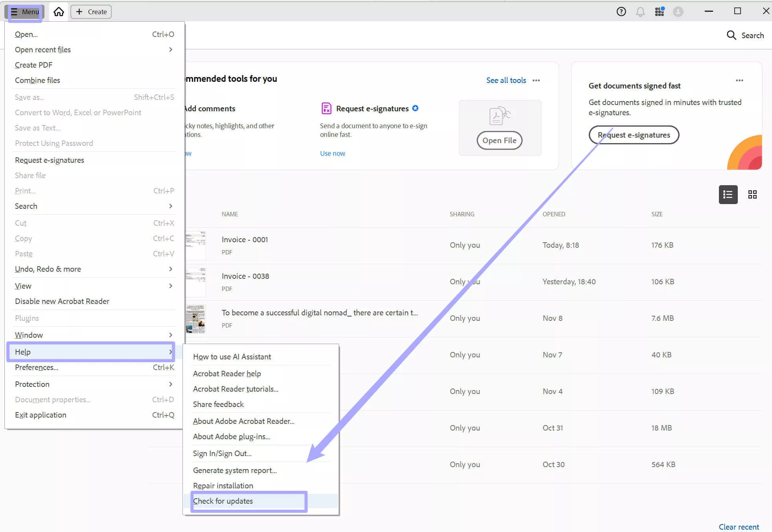Click the user profile avatar icon
The height and width of the screenshot is (532, 772).
[x=678, y=12]
